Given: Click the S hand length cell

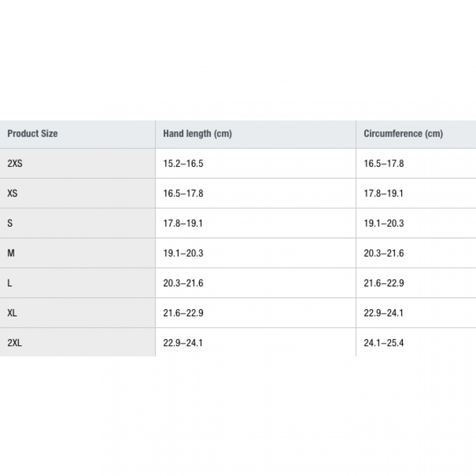Looking at the screenshot, I should coord(183,223).
